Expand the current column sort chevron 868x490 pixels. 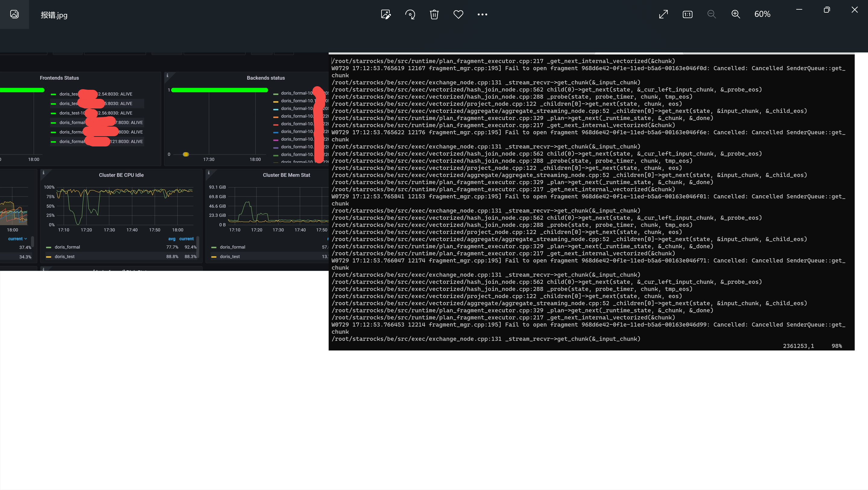(x=25, y=239)
